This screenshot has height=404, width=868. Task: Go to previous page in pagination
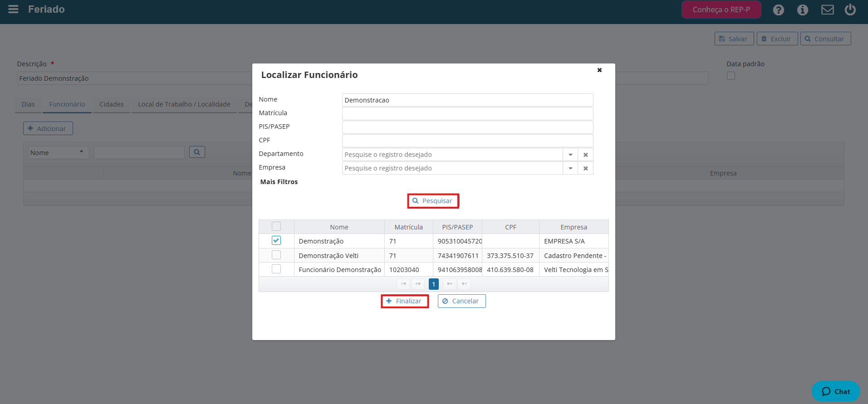point(418,284)
